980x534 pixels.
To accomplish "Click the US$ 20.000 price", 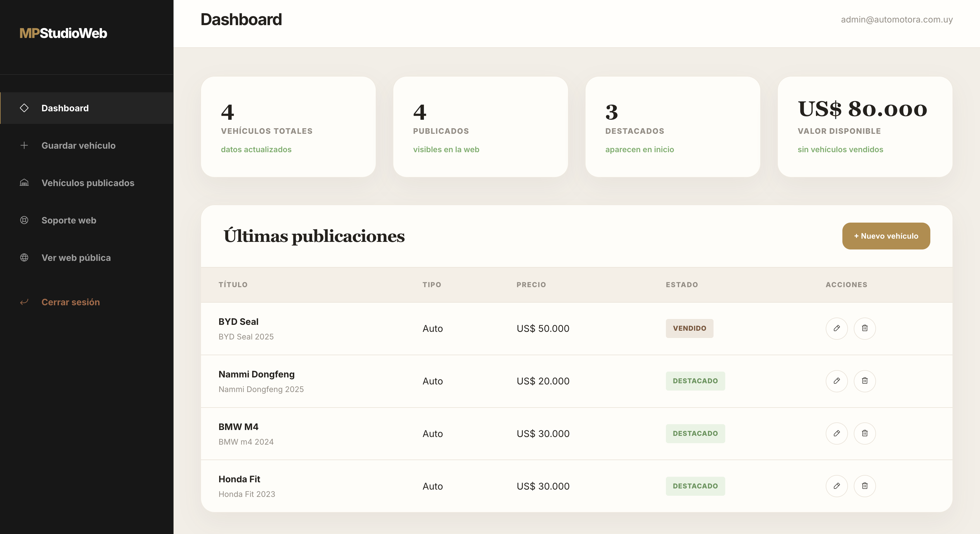I will click(543, 381).
